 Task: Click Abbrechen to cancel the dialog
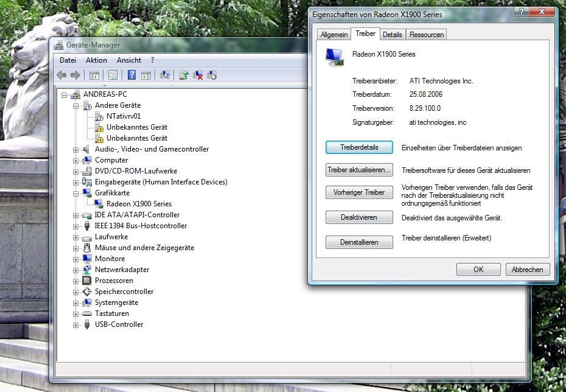pos(528,269)
